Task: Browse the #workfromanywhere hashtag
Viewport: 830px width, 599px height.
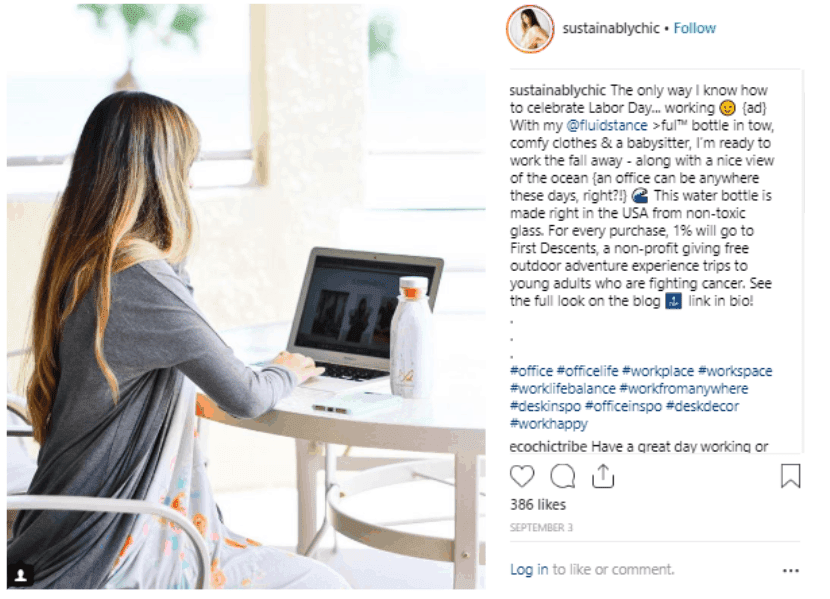Action: point(683,388)
